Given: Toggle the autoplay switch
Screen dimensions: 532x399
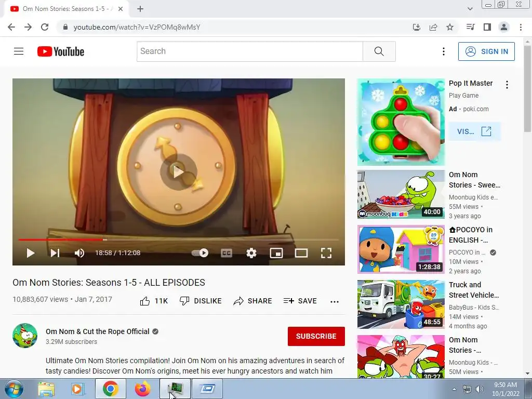Looking at the screenshot, I should [x=200, y=253].
